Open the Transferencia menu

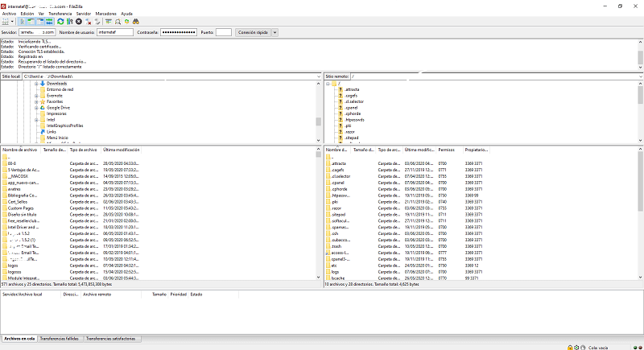pyautogui.click(x=60, y=14)
